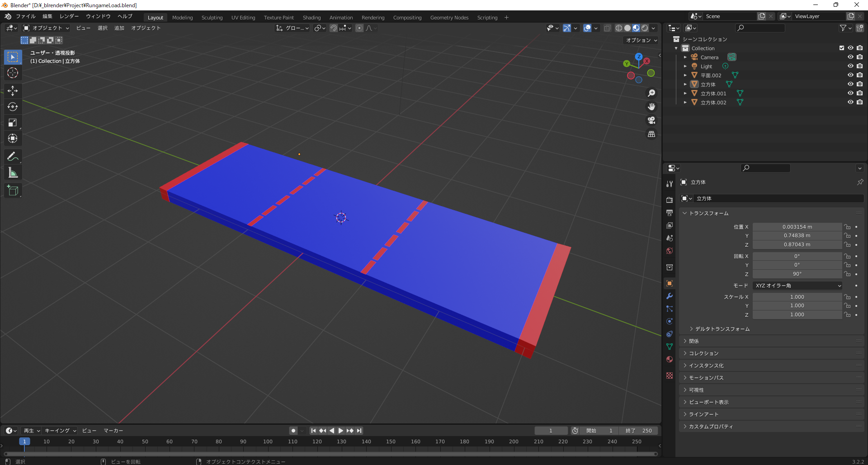The height and width of the screenshot is (465, 868).
Task: Toggle proportional editing button
Action: pos(359,28)
